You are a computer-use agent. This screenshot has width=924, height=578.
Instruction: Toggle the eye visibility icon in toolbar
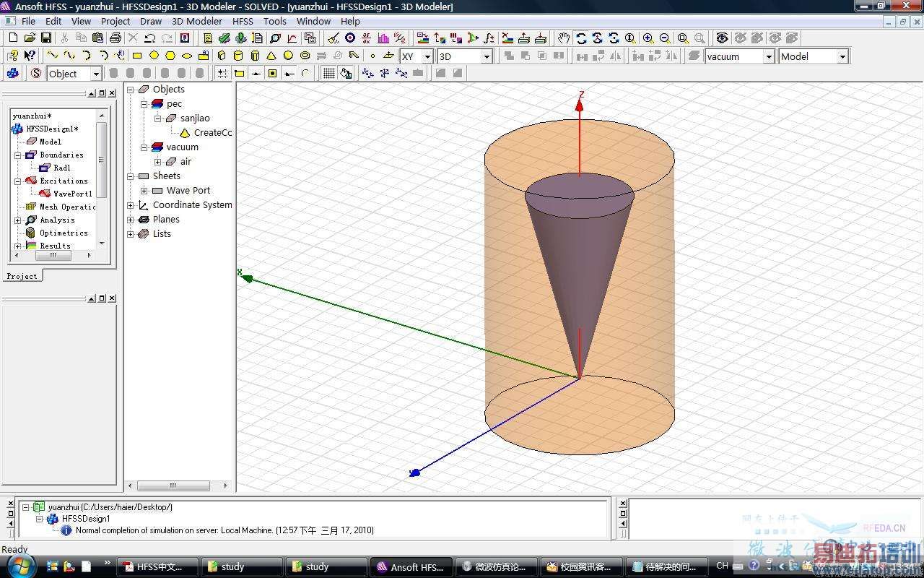point(722,38)
